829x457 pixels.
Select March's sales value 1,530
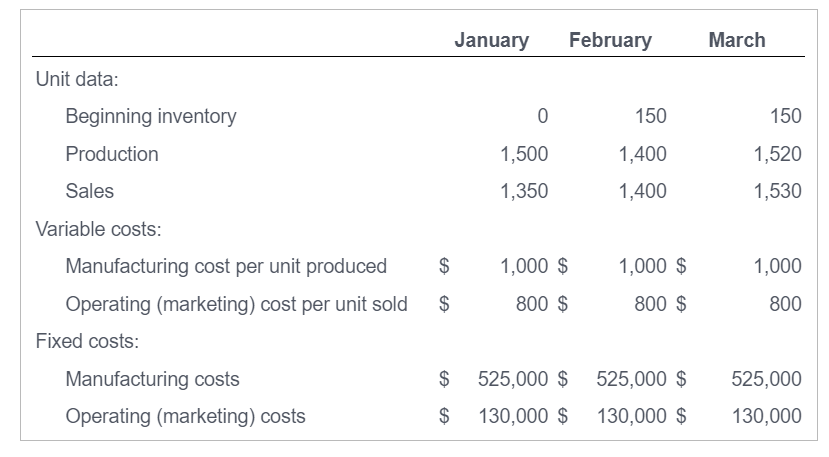(778, 191)
